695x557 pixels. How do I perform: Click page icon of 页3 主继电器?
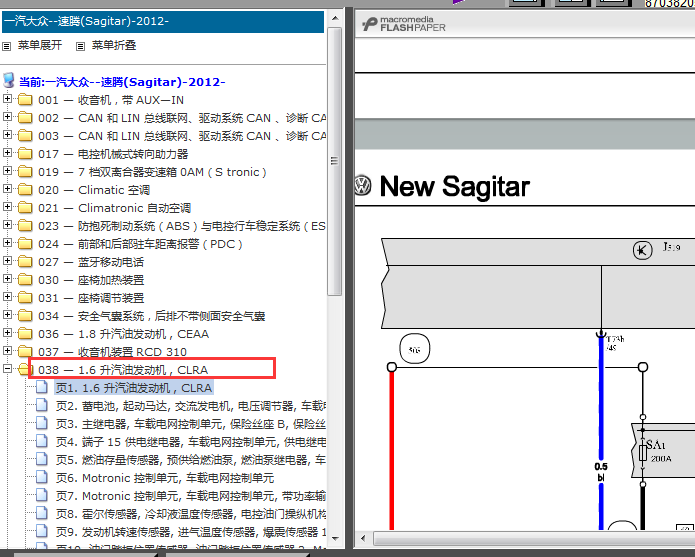[x=42, y=423]
